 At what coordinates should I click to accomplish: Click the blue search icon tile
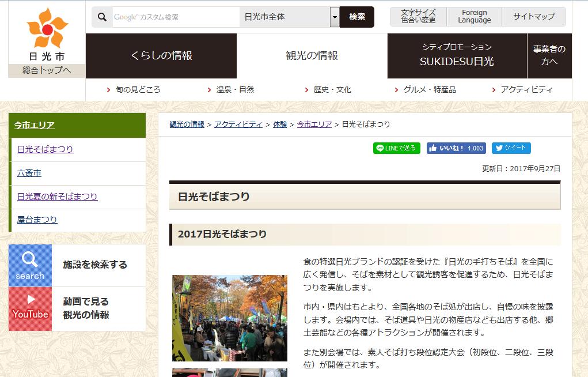31,266
